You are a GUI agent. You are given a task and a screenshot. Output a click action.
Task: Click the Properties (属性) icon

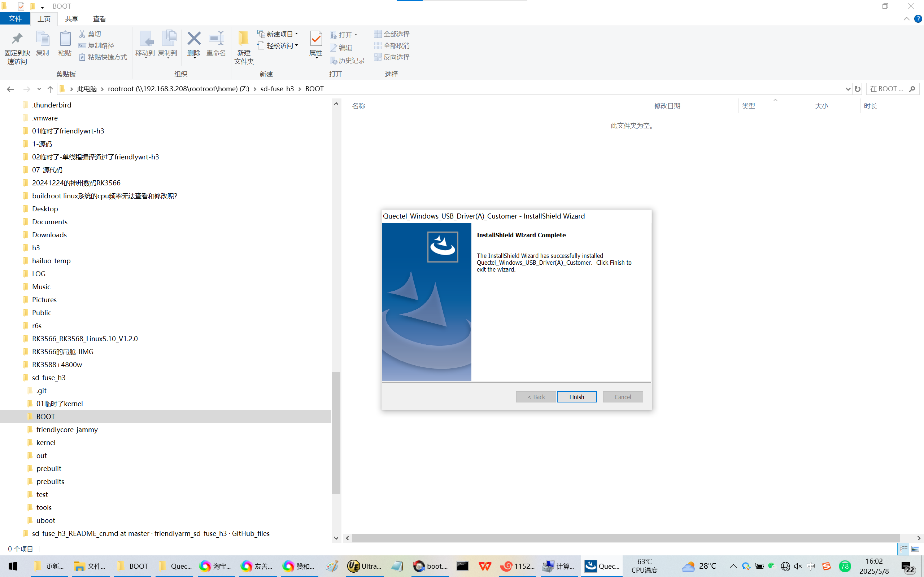click(x=316, y=39)
